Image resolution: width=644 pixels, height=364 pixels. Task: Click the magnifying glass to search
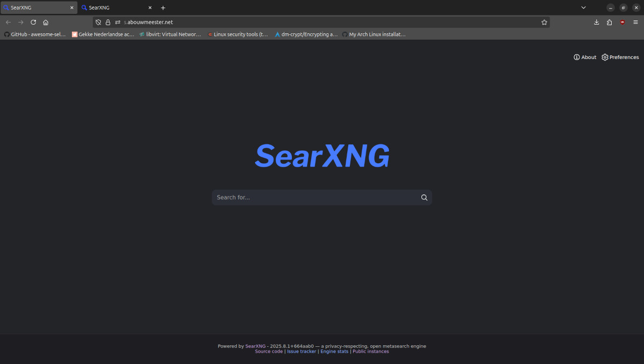[424, 197]
